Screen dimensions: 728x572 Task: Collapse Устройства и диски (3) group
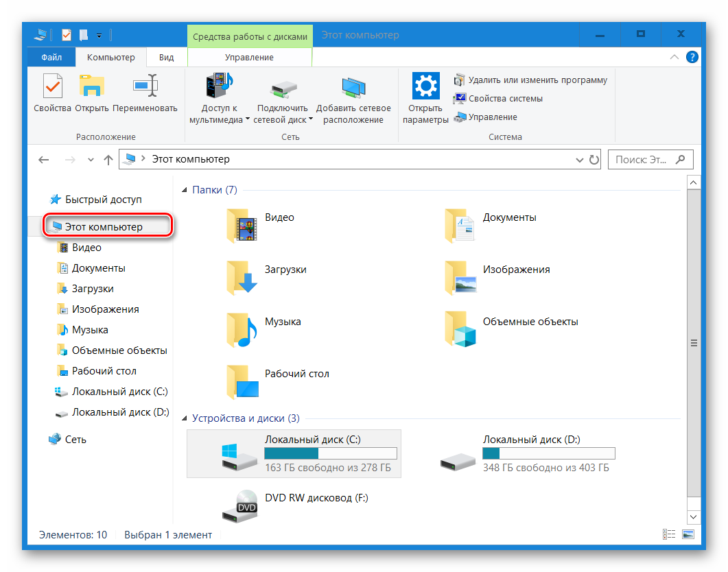click(185, 418)
